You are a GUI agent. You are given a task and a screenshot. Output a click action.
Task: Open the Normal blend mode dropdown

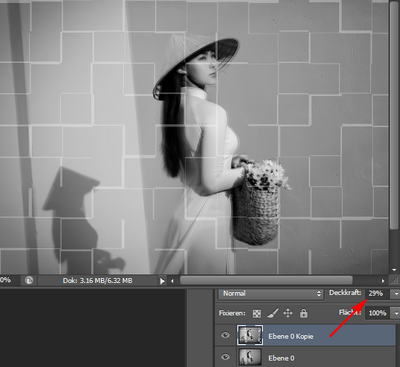(x=271, y=294)
